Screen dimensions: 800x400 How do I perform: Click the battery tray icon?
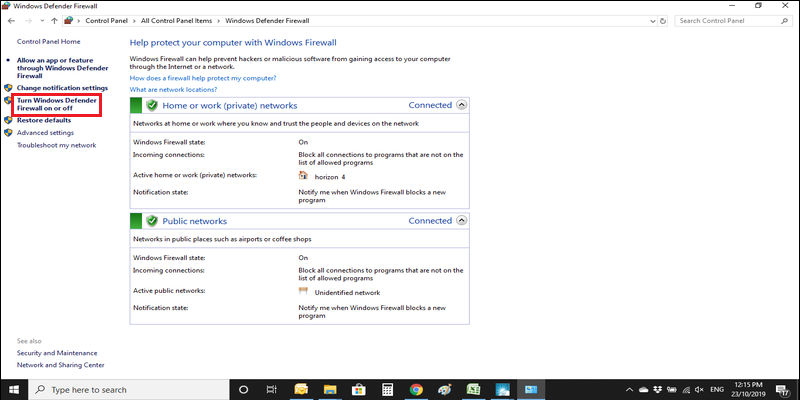(x=672, y=390)
